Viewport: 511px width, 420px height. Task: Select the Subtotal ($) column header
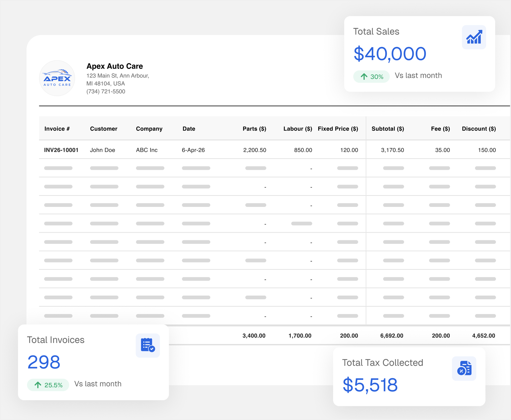click(x=388, y=129)
